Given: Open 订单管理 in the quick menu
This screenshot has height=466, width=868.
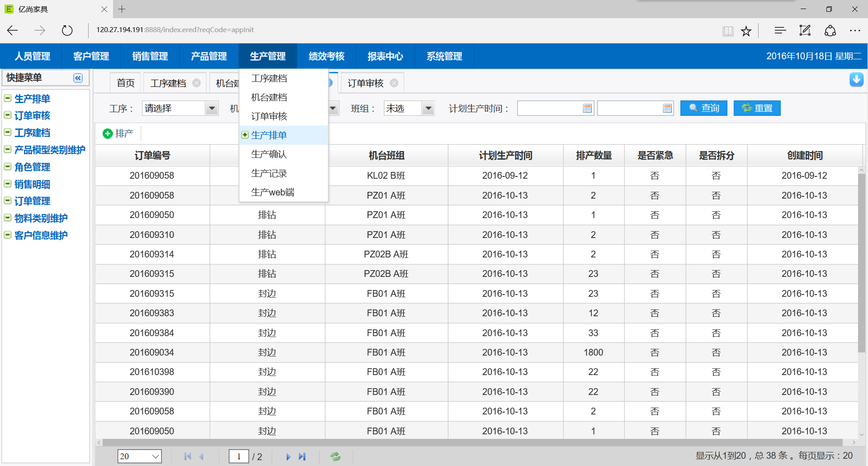Looking at the screenshot, I should pyautogui.click(x=32, y=201).
